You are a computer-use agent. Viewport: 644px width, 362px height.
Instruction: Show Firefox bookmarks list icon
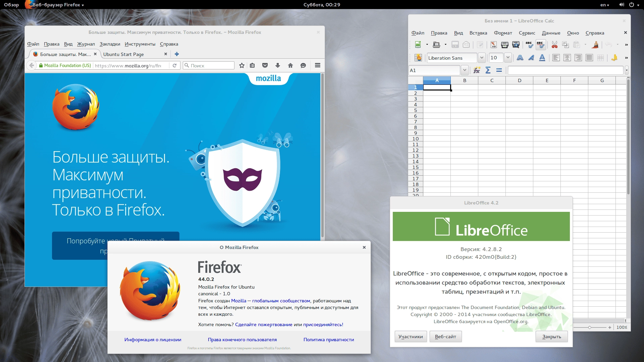[x=252, y=65]
